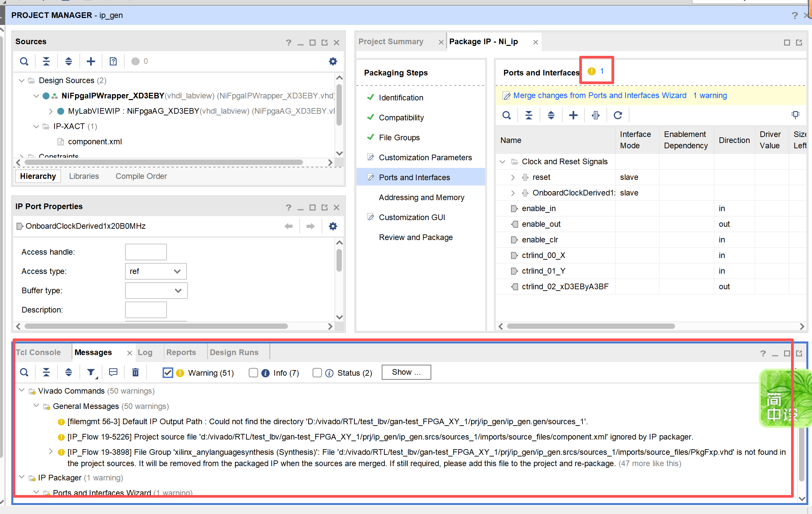Switch to the Compile Order tab
The height and width of the screenshot is (514, 812).
pyautogui.click(x=141, y=176)
